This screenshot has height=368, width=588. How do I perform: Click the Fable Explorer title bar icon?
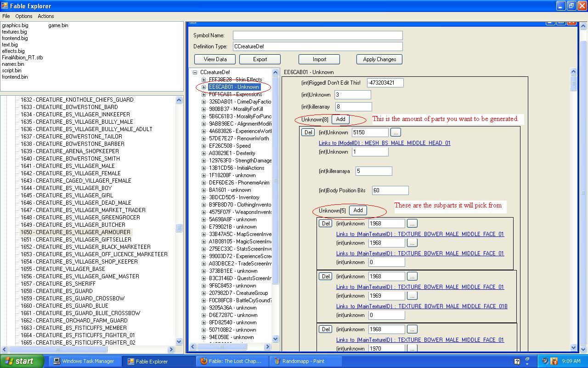click(x=5, y=6)
